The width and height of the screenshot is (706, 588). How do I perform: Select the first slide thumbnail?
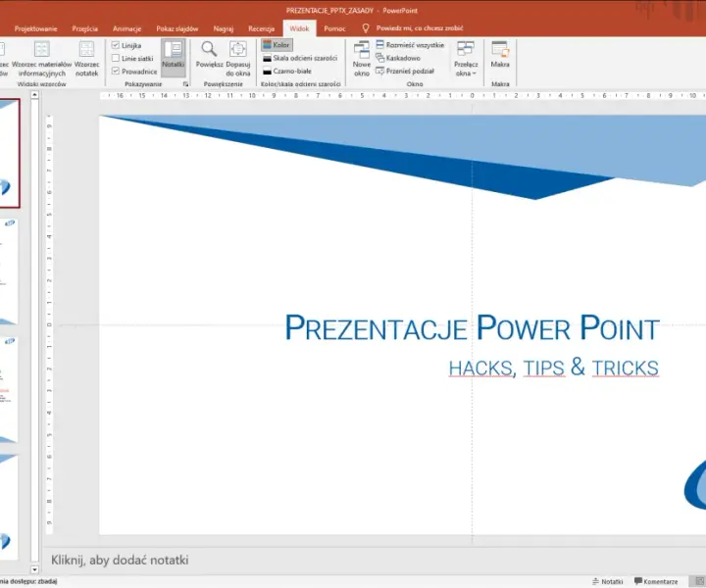click(x=10, y=154)
